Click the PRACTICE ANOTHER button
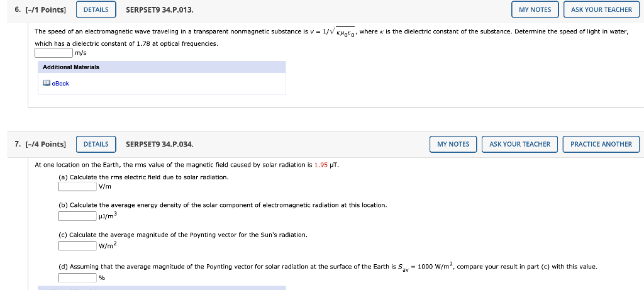Viewport: 644px width, 290px height. tap(601, 144)
